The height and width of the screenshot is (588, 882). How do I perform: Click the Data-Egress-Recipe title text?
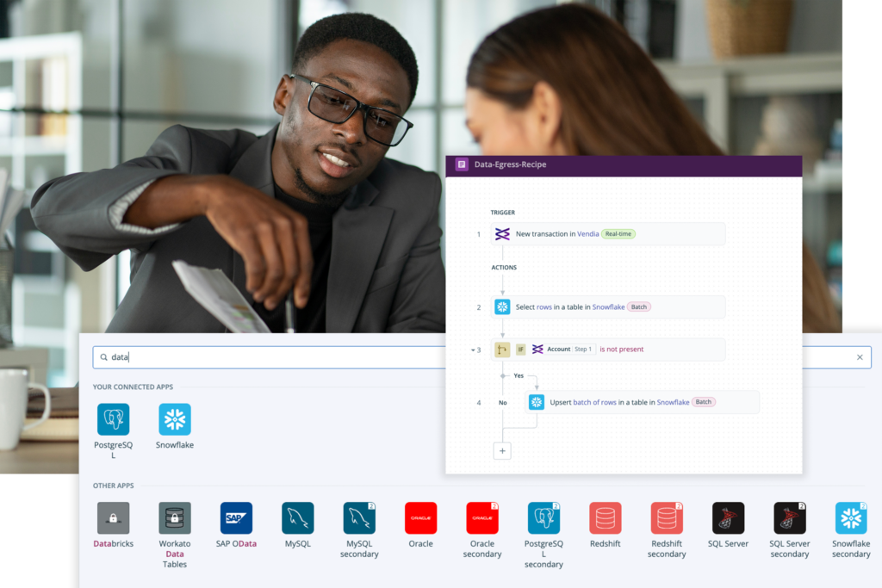510,164
